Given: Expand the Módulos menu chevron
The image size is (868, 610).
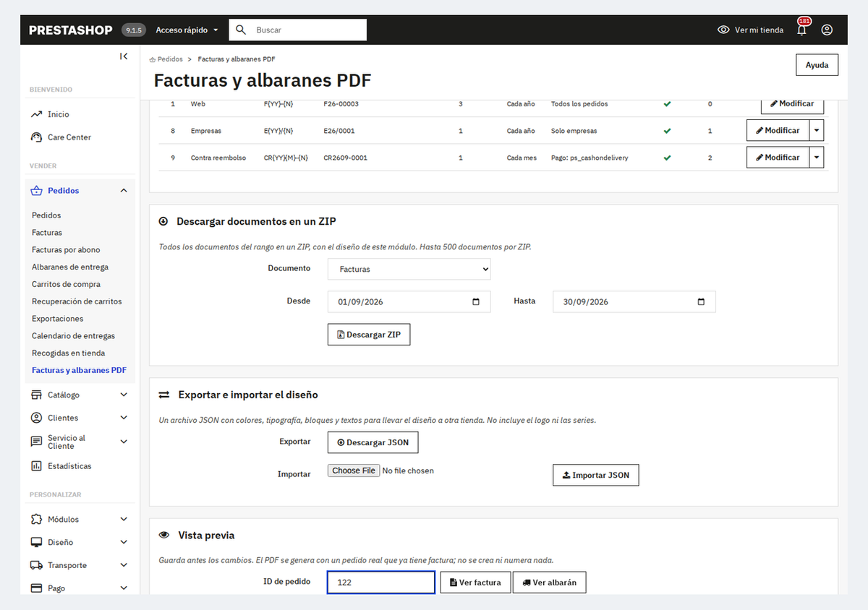Looking at the screenshot, I should coord(124,520).
